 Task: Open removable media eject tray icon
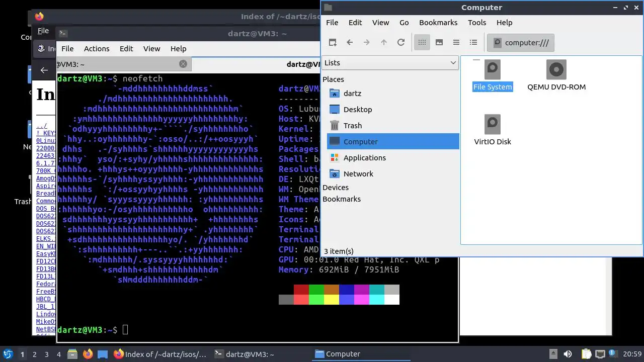pos(553,354)
